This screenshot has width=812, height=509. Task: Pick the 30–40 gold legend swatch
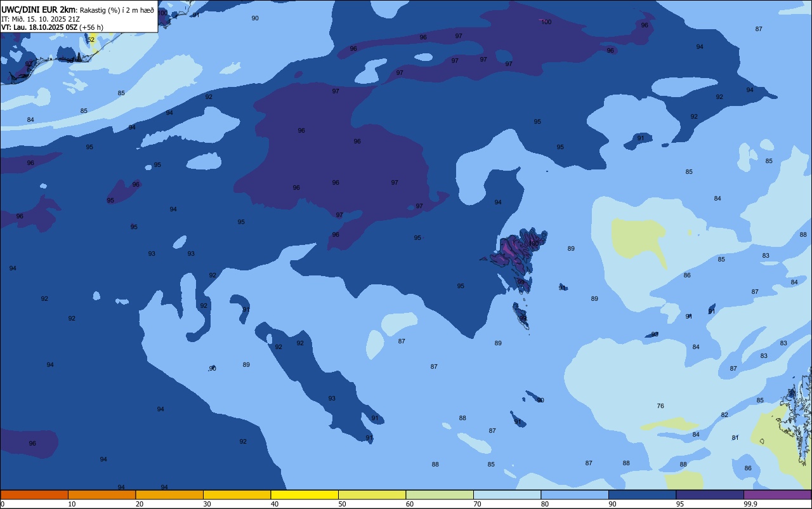pyautogui.click(x=237, y=494)
